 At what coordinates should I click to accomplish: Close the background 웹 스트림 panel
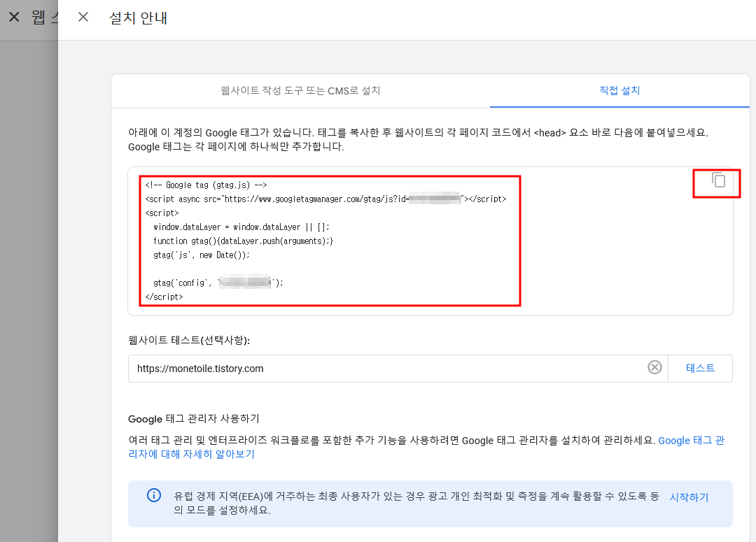[x=14, y=17]
